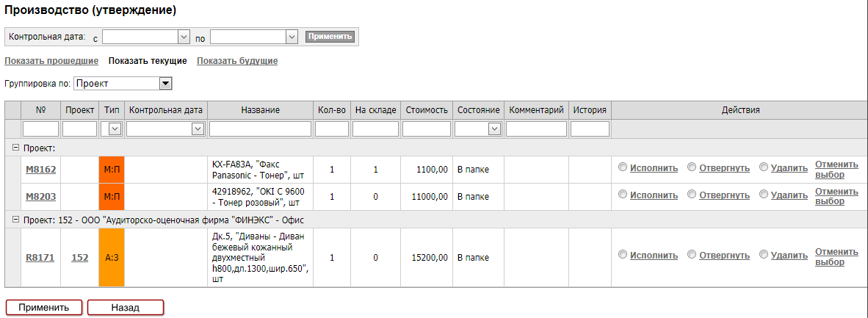Open the control date "с" dropdown

pos(184,36)
